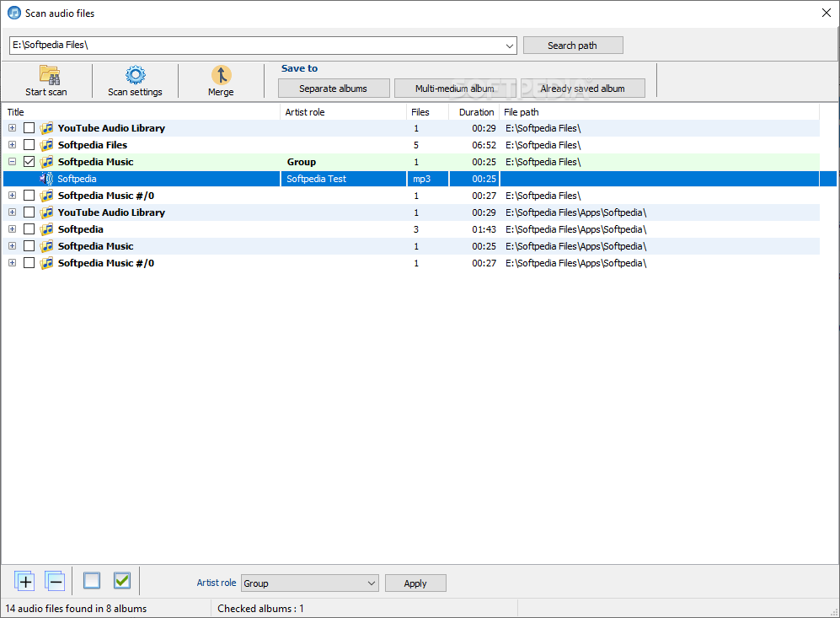Sort by Artist role column header
This screenshot has height=618, width=840.
click(x=344, y=112)
